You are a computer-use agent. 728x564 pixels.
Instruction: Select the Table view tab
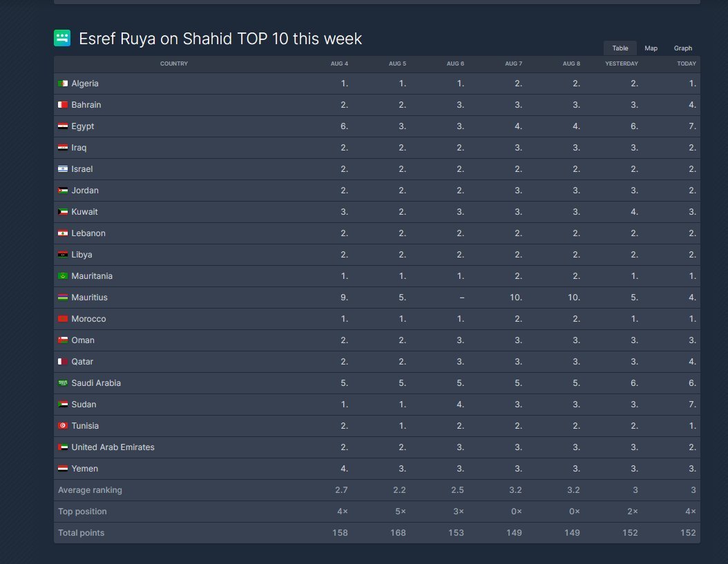(620, 48)
